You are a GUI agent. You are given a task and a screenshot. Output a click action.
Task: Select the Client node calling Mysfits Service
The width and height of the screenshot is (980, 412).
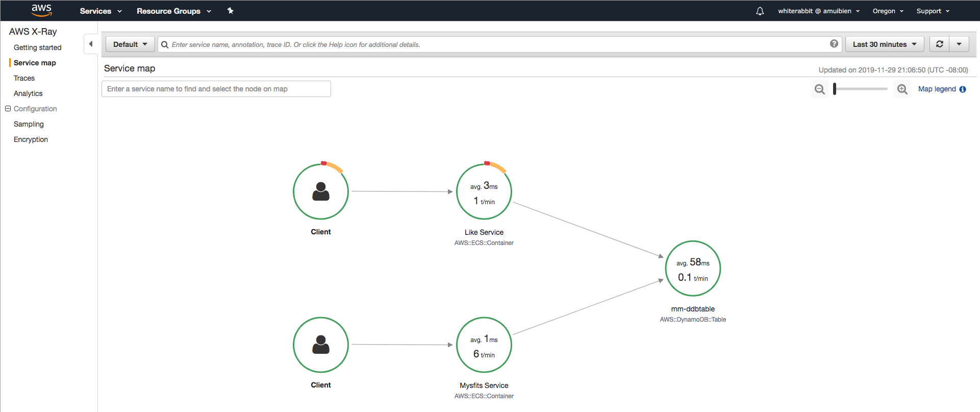321,345
